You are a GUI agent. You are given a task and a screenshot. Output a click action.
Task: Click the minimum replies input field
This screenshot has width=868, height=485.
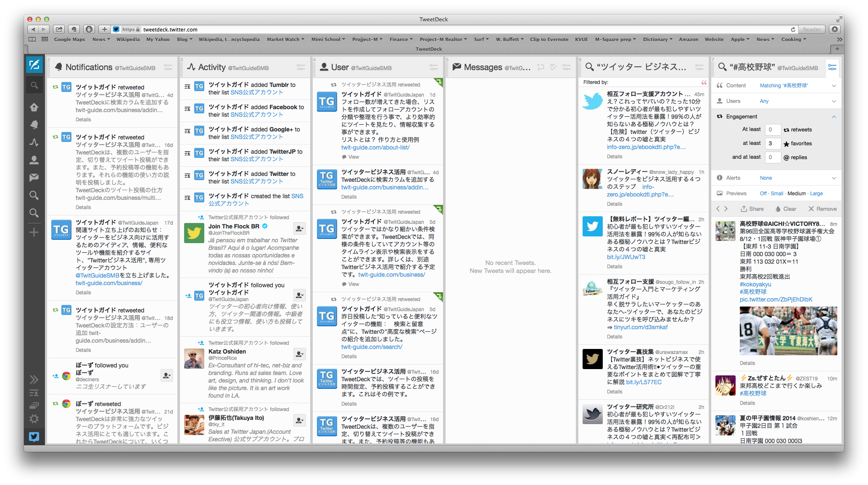click(x=773, y=157)
